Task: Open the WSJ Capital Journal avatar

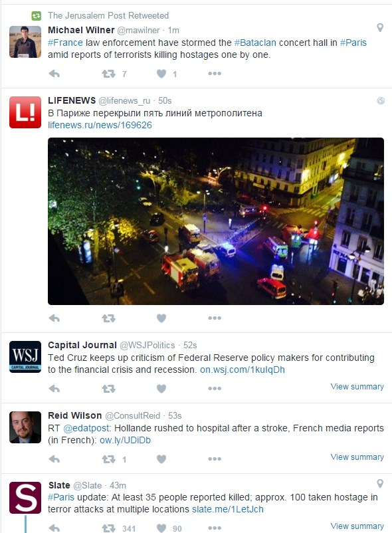Action: pyautogui.click(x=25, y=357)
